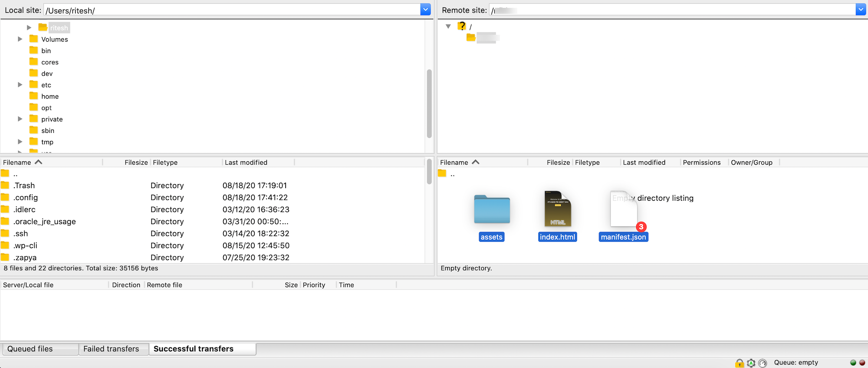The height and width of the screenshot is (368, 868).
Task: Click the local directory tree scrollbar
Action: 429,103
